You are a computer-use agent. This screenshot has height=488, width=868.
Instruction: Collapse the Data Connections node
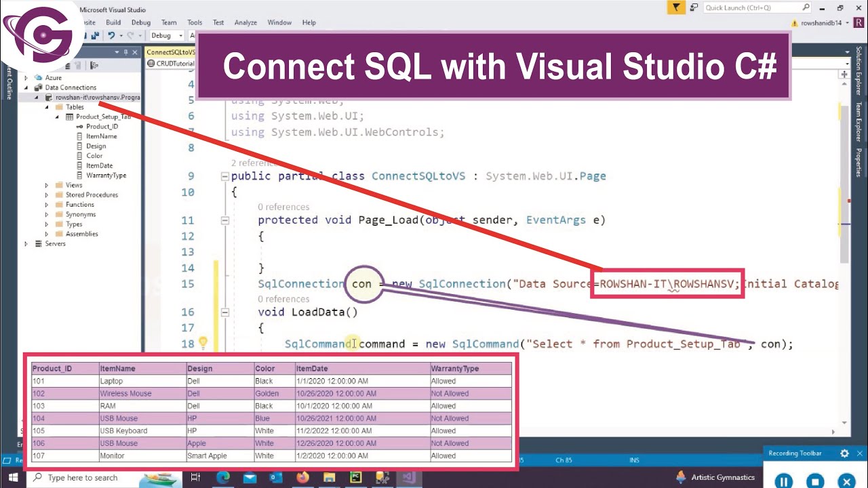tap(27, 87)
